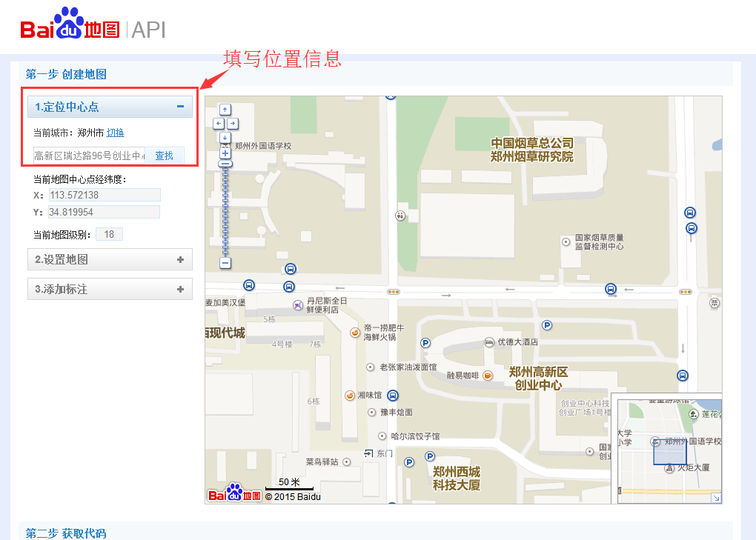Click the parking icon above 优德大酒店
The image size is (756, 540).
[547, 325]
